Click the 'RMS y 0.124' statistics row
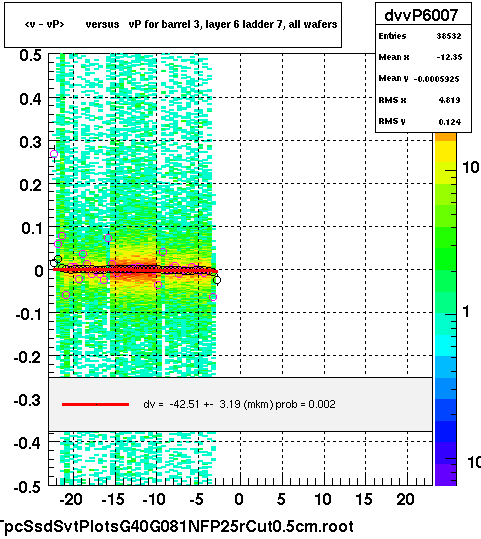The height and width of the screenshot is (539, 481). [420, 121]
